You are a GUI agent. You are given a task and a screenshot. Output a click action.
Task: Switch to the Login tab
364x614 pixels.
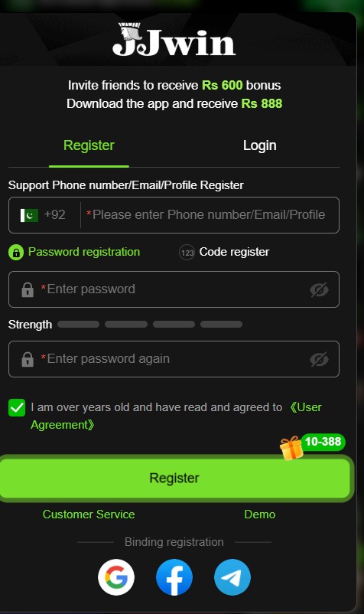[x=259, y=145]
